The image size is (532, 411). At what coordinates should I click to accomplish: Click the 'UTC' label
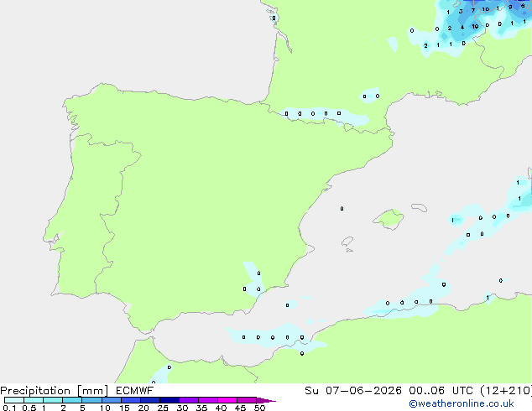click(463, 391)
